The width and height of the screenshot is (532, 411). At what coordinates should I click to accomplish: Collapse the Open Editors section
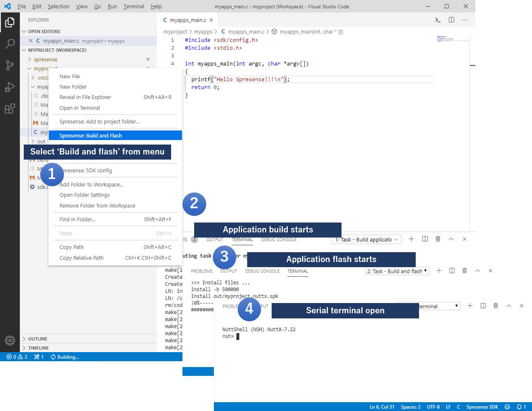(x=44, y=31)
